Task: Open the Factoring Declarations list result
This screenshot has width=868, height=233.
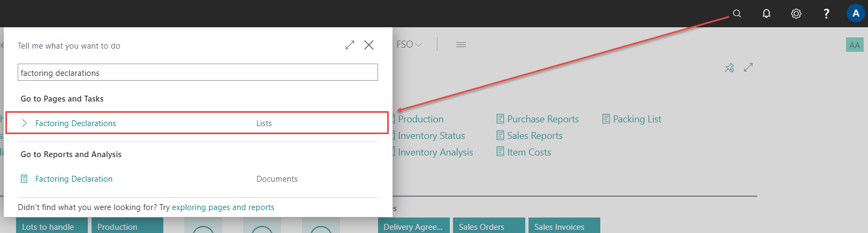Action: tap(76, 123)
